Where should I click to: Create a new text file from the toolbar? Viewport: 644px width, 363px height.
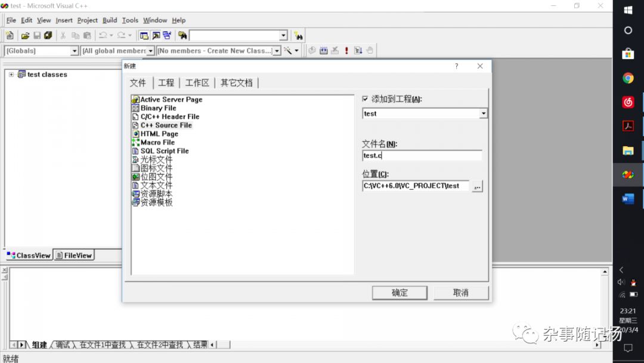coord(10,35)
